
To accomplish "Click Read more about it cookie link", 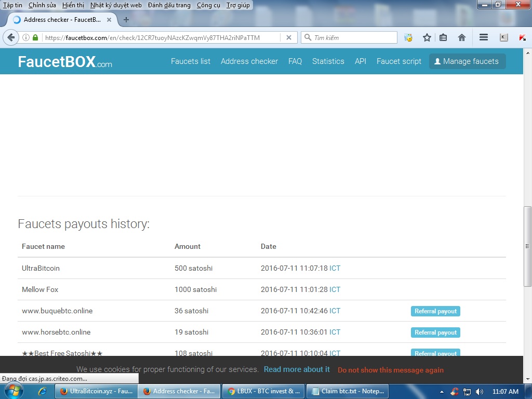I will click(297, 369).
